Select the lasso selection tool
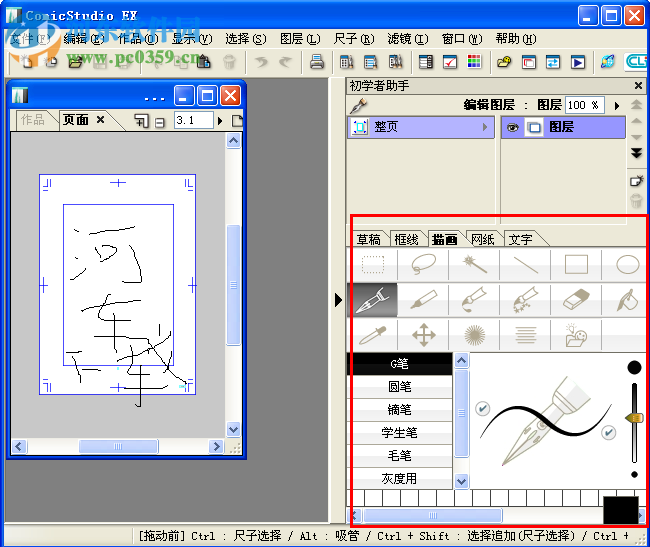The width and height of the screenshot is (650, 547). (423, 264)
